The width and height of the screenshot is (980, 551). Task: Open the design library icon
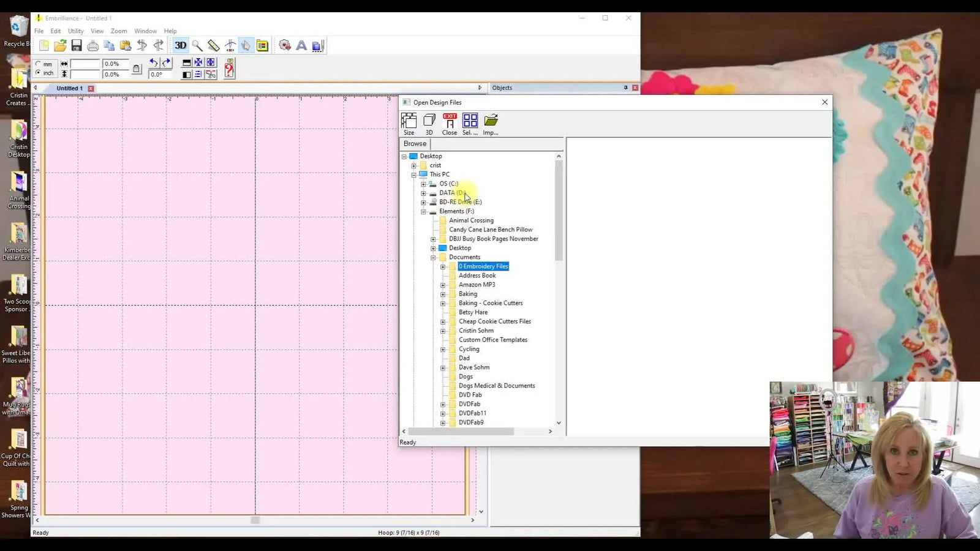(x=317, y=45)
